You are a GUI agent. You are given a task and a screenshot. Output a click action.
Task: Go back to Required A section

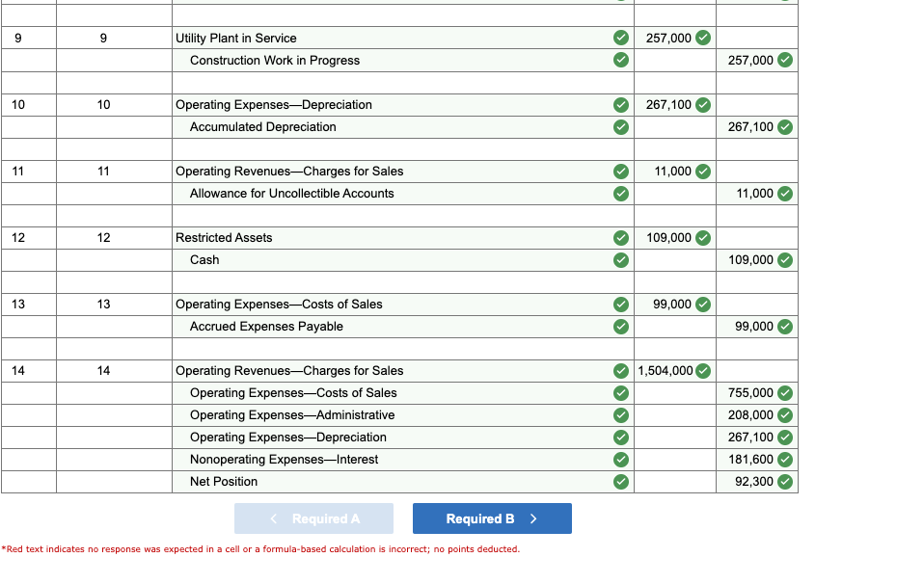[x=313, y=518]
